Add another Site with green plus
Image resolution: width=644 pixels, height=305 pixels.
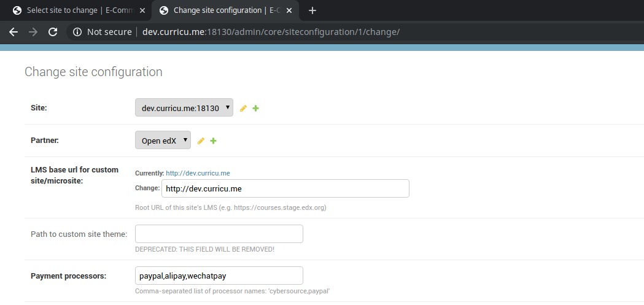point(256,108)
